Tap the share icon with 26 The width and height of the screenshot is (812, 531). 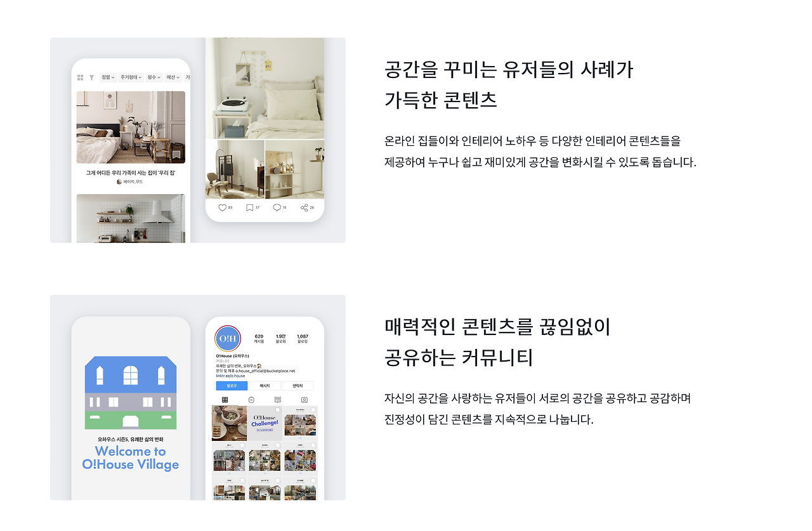(x=304, y=207)
